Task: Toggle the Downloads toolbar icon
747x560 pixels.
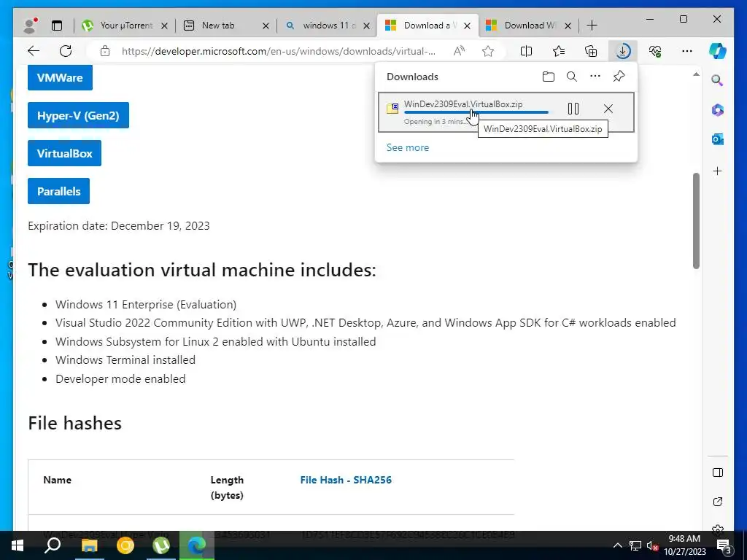Action: tap(623, 51)
